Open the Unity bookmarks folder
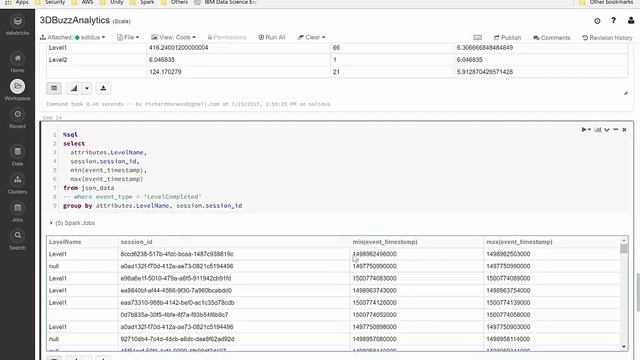This screenshot has width=640, height=360. [x=113, y=2]
